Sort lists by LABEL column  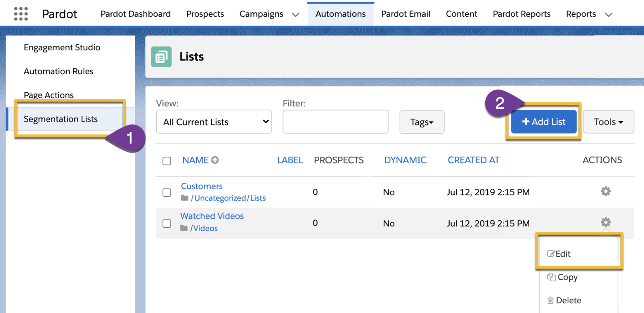click(290, 160)
